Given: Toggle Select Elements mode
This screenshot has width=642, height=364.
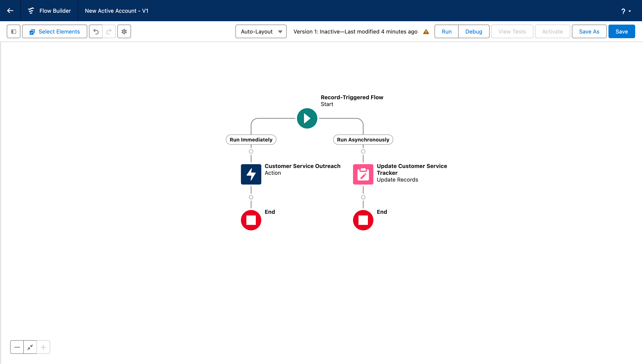Looking at the screenshot, I should click(x=55, y=31).
